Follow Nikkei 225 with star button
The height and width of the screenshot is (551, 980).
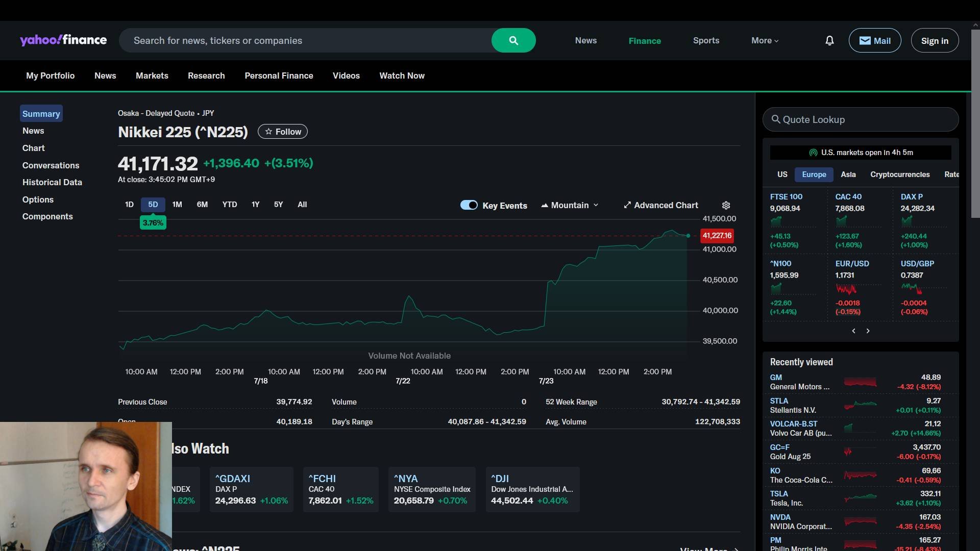[282, 132]
